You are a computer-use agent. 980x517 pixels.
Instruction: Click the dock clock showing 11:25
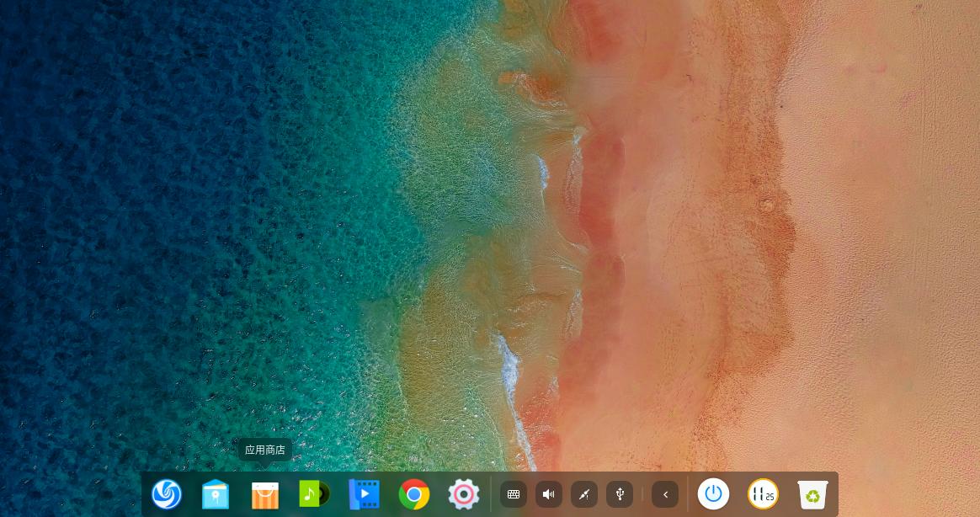tap(763, 494)
